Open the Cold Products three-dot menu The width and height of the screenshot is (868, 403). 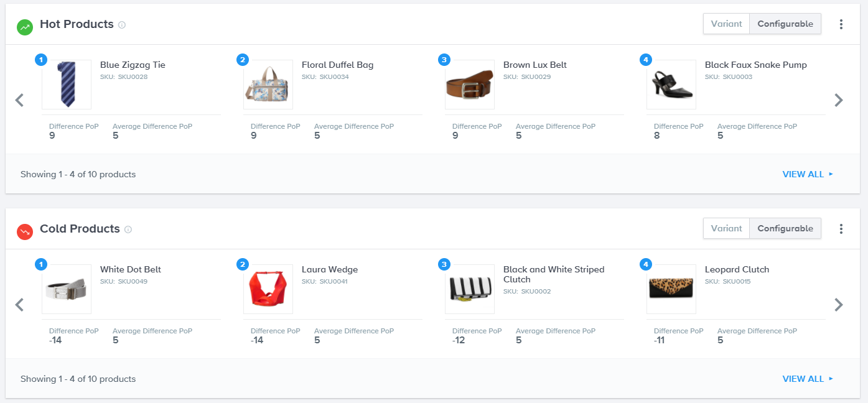[x=841, y=229]
